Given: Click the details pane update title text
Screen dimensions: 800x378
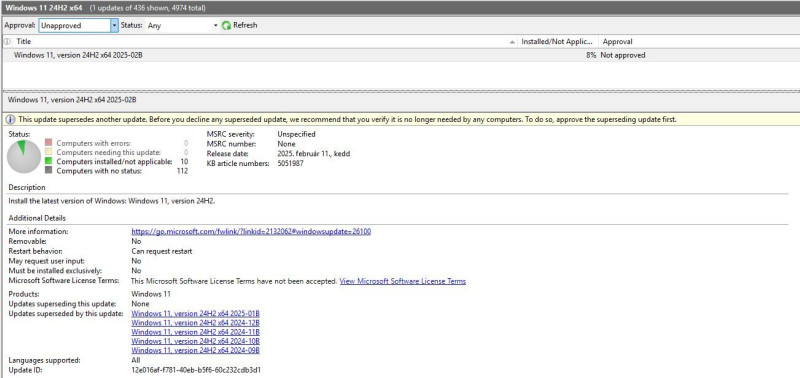Looking at the screenshot, I should [x=72, y=100].
